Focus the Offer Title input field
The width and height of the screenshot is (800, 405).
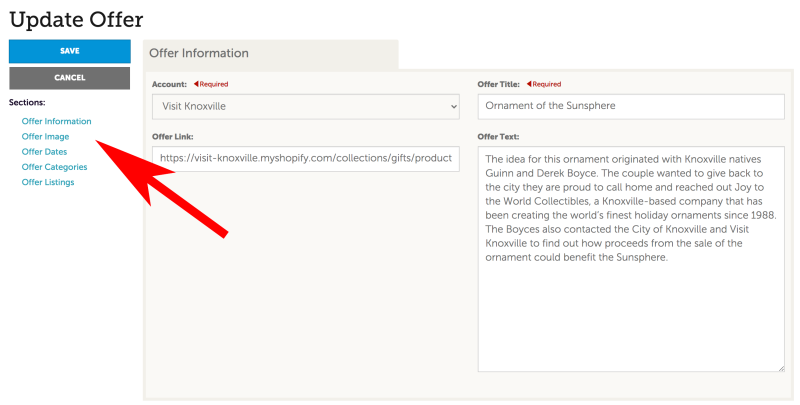pyautogui.click(x=631, y=107)
